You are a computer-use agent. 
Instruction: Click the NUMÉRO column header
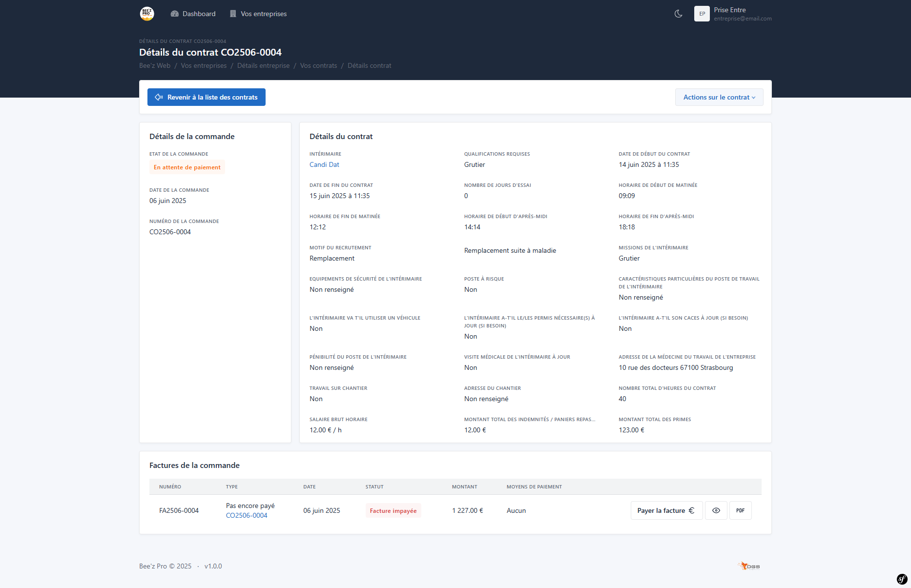170,487
